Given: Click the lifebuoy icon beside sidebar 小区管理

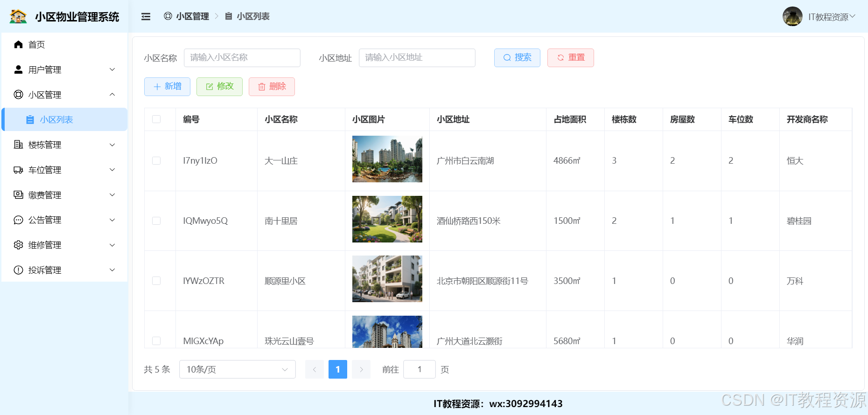Looking at the screenshot, I should (x=19, y=95).
